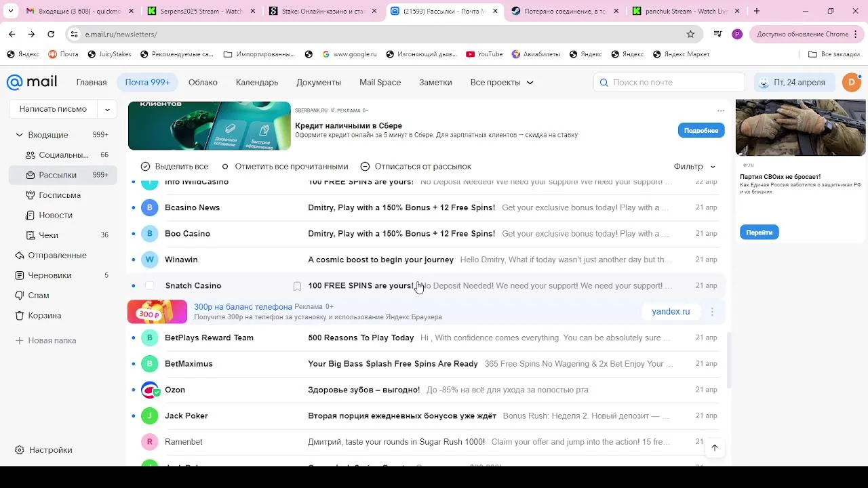Toggle unread dot on Bcasino News email
This screenshot has width=868, height=488.
134,207
